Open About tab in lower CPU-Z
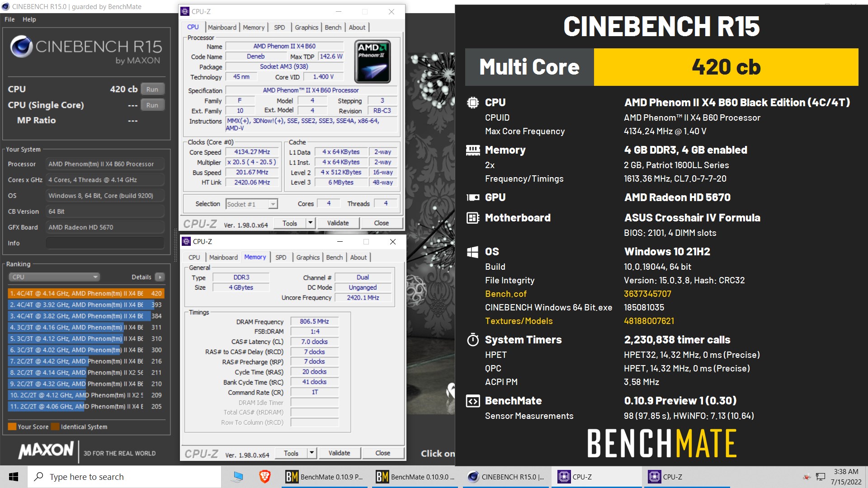868x488 pixels. coord(359,258)
